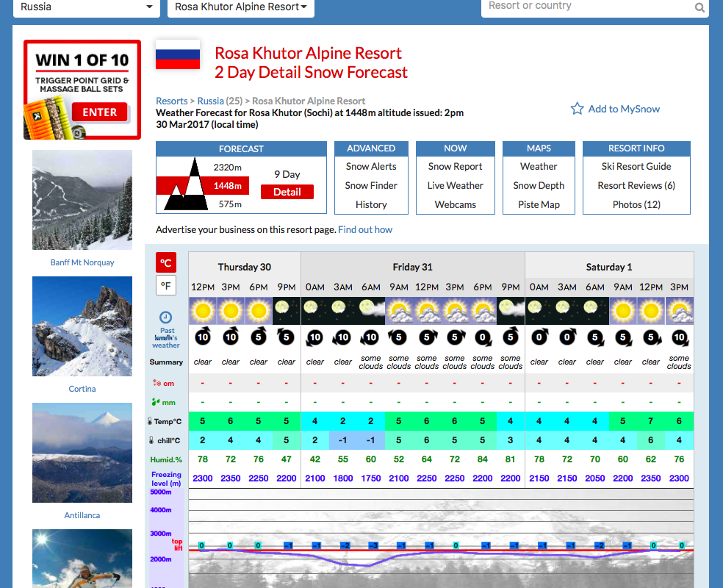Switch temperature units to °C
Image resolution: width=723 pixels, height=588 pixels.
(166, 263)
